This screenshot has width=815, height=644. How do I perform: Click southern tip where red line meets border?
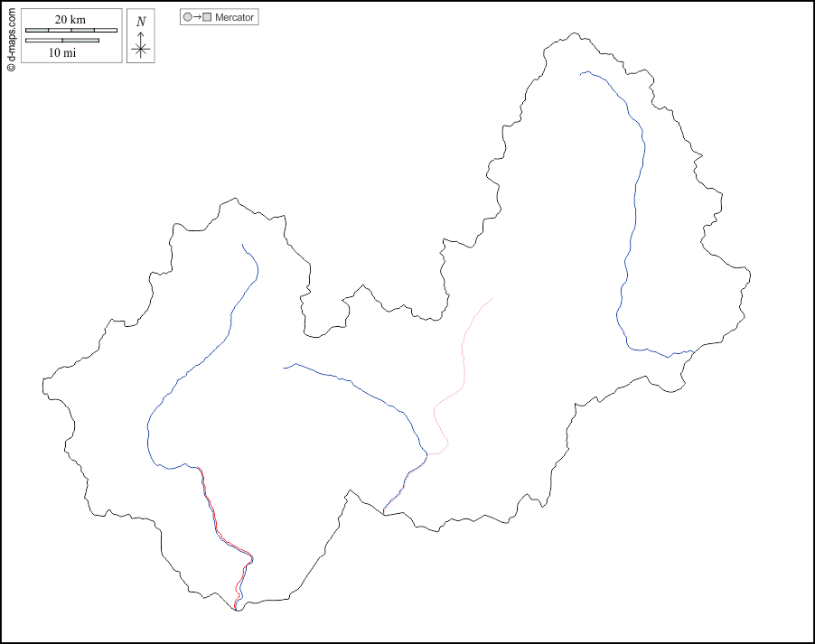click(236, 610)
